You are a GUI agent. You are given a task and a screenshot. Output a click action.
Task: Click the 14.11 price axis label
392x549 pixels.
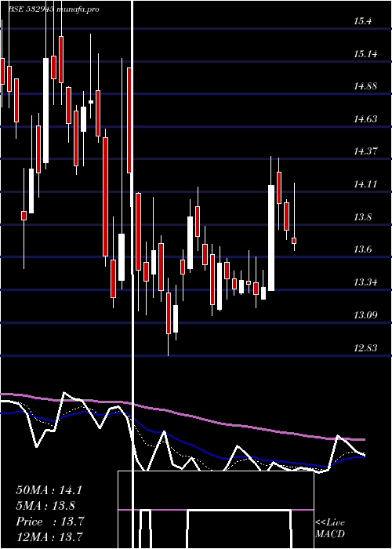pos(365,184)
